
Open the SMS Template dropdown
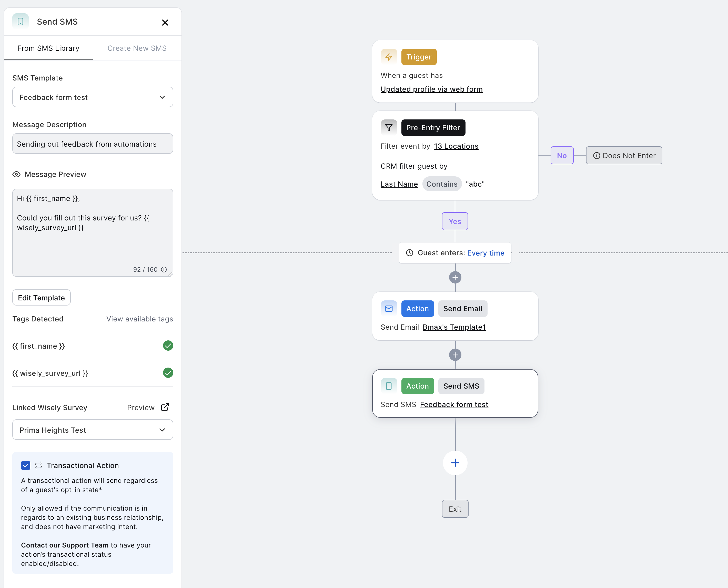click(x=93, y=97)
